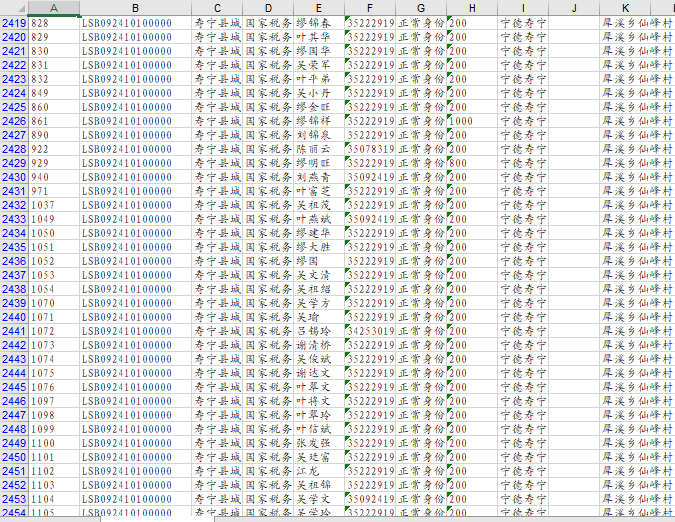Click the name cell 吕锡玲
The height and width of the screenshot is (522, 675).
click(x=319, y=331)
